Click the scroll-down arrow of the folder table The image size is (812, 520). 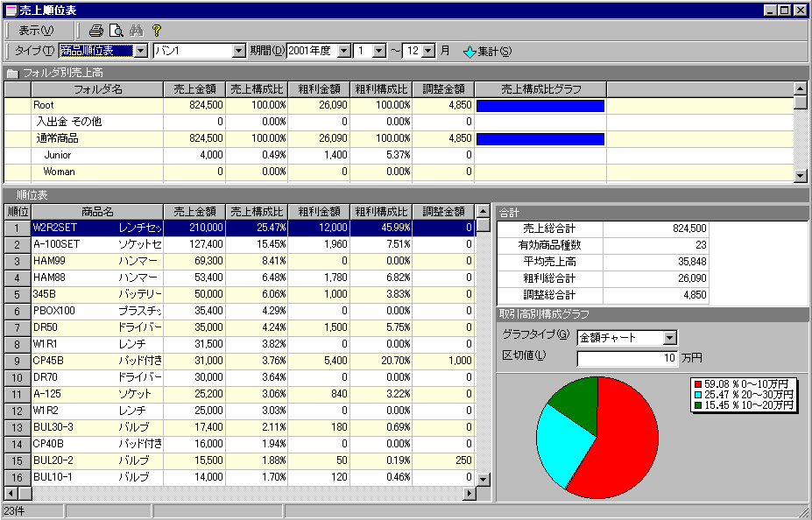[x=800, y=176]
